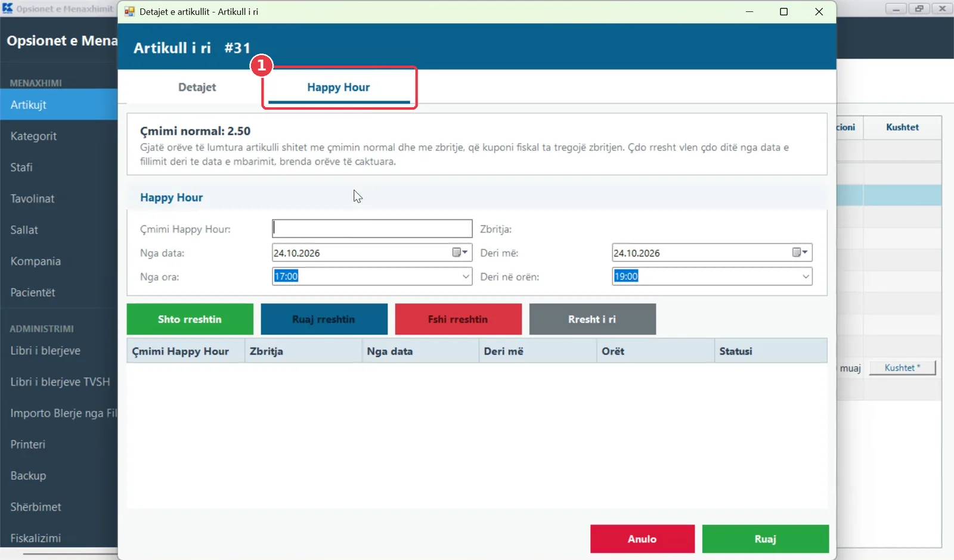954x560 pixels.
Task: Go to Stafi in the sidebar
Action: [x=59, y=167]
